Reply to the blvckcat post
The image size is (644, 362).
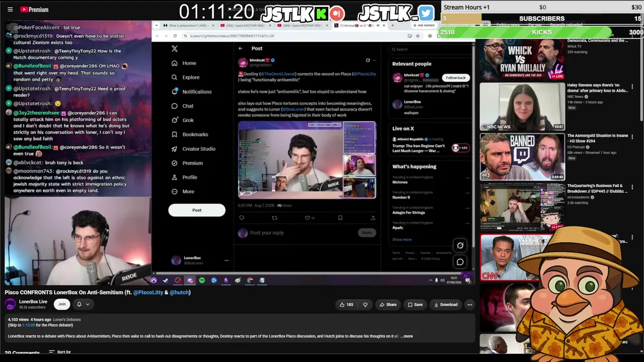click(242, 218)
